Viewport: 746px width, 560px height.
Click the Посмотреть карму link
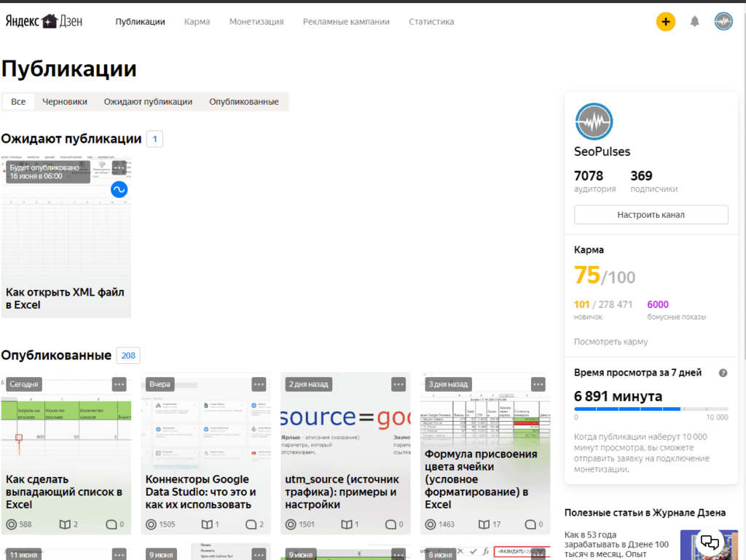[x=611, y=342]
